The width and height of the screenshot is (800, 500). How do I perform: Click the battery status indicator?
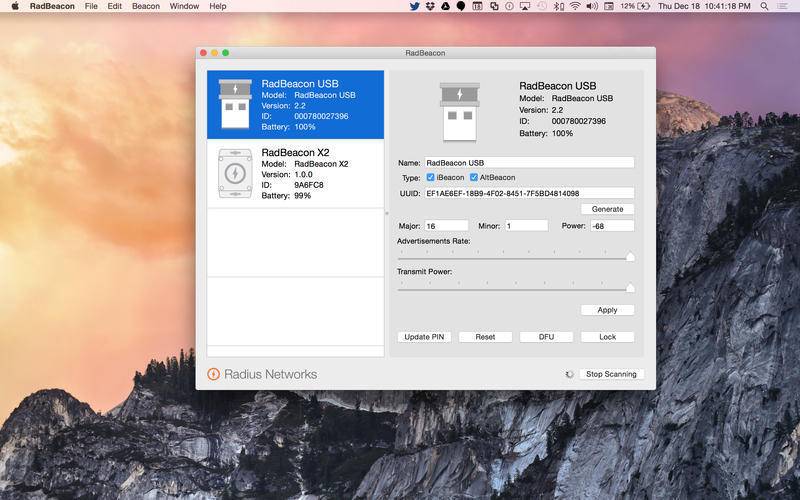635,6
